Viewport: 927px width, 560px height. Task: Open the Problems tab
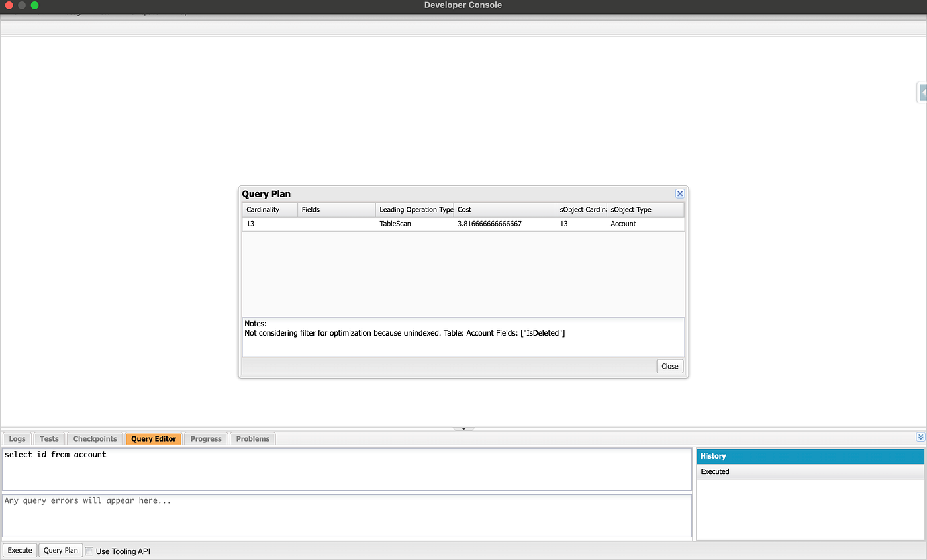pyautogui.click(x=253, y=438)
